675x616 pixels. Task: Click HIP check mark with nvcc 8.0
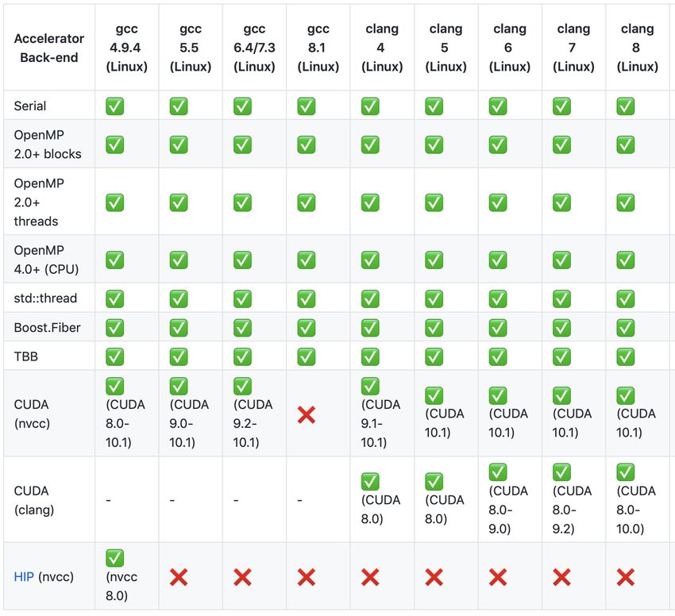coord(115,558)
